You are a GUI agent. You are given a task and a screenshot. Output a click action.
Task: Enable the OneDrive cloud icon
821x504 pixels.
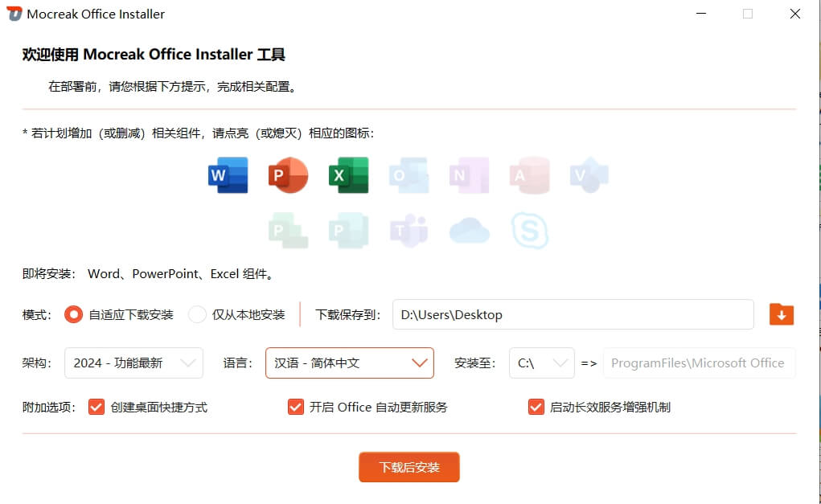point(469,231)
